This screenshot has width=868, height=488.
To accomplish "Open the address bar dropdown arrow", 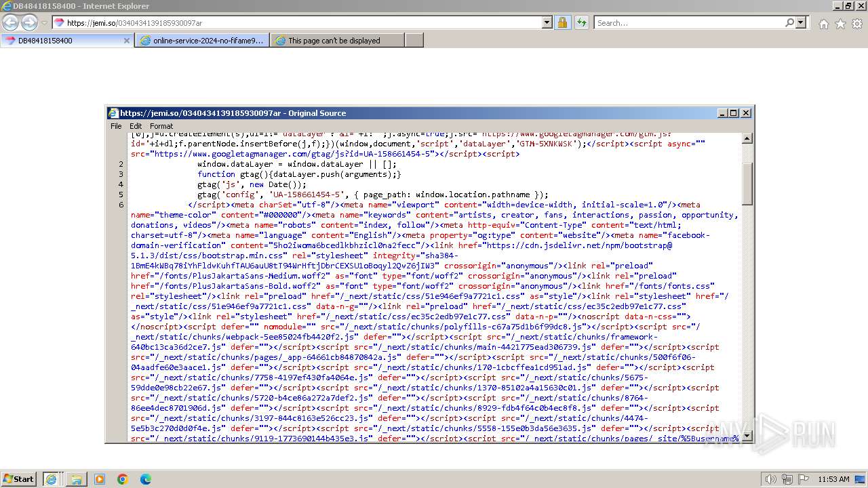I will tap(547, 22).
